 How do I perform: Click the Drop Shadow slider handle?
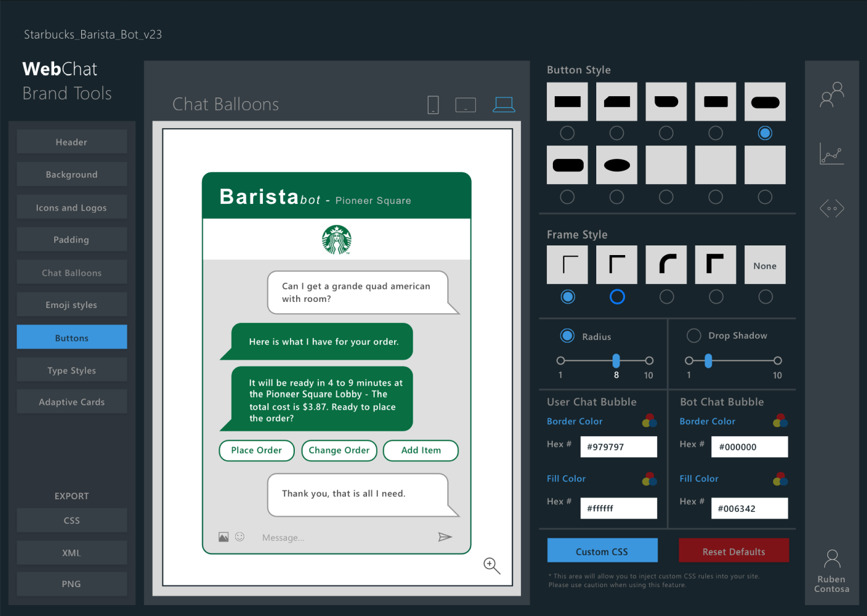pyautogui.click(x=708, y=360)
